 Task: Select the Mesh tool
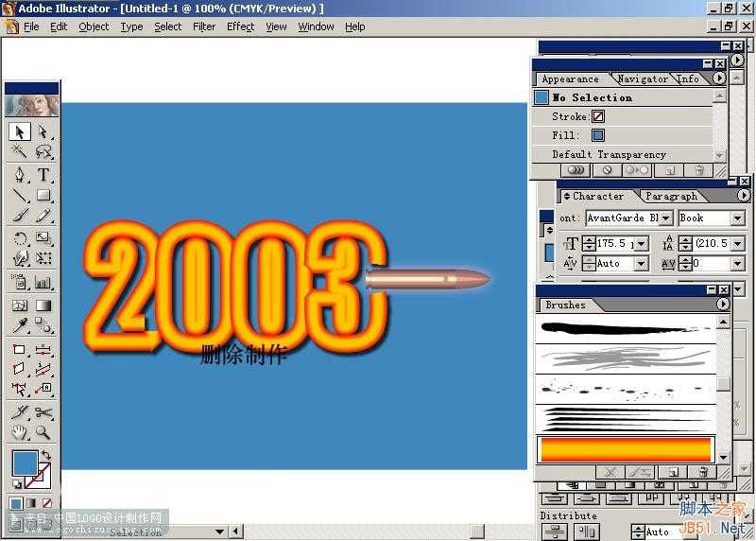[x=20, y=305]
